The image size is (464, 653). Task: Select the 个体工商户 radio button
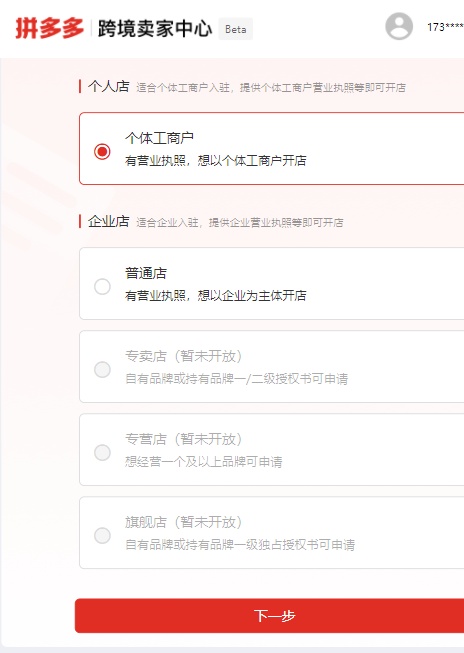(102, 151)
